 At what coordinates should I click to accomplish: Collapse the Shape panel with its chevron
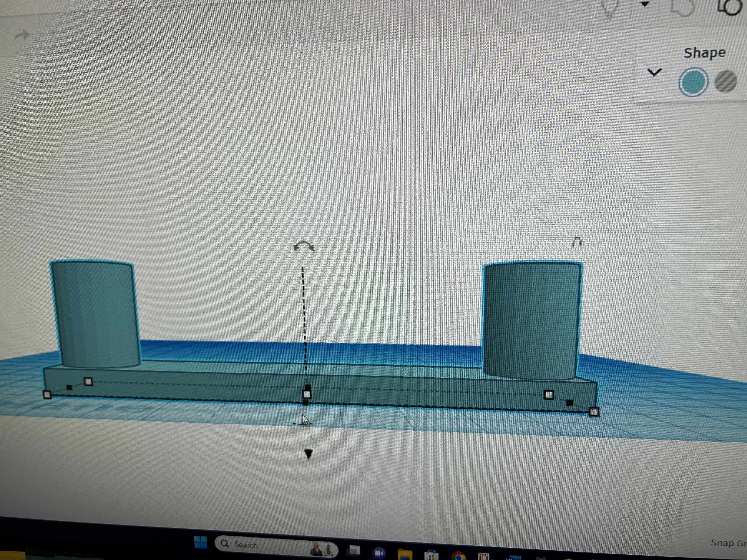click(654, 72)
